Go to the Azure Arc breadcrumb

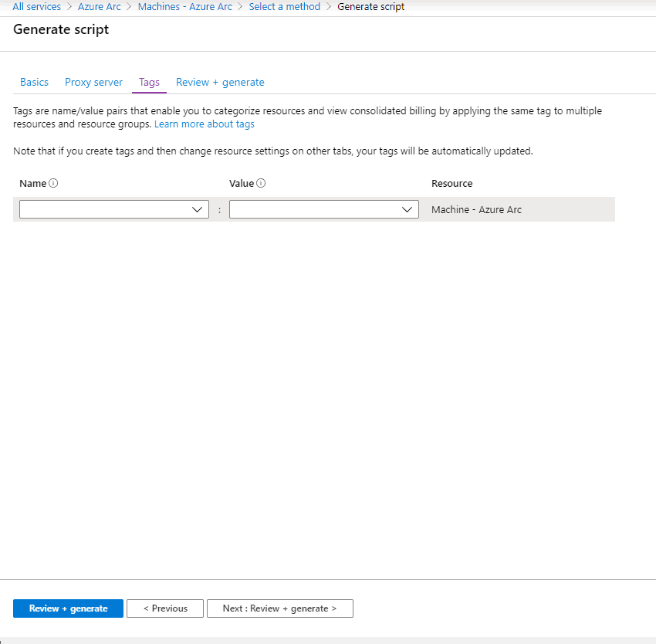pos(100,7)
